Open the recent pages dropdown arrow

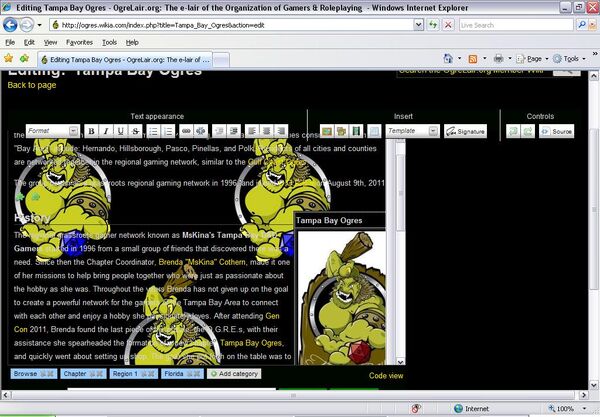[39, 25]
